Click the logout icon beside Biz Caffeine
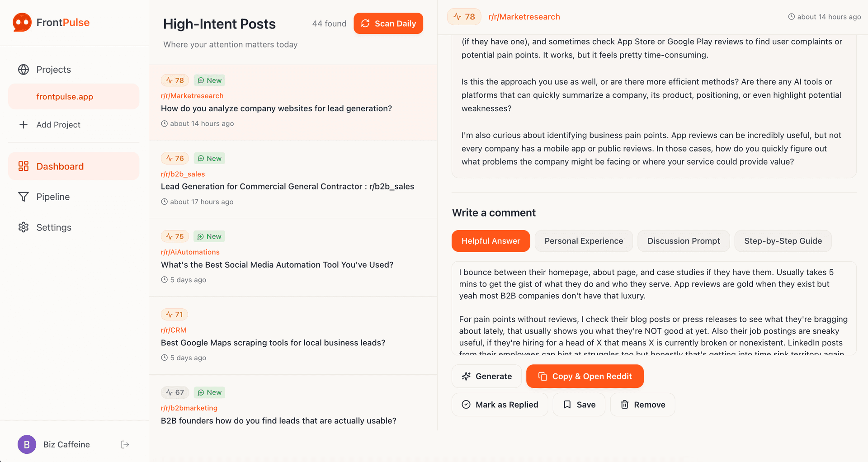The image size is (868, 462). tap(125, 445)
